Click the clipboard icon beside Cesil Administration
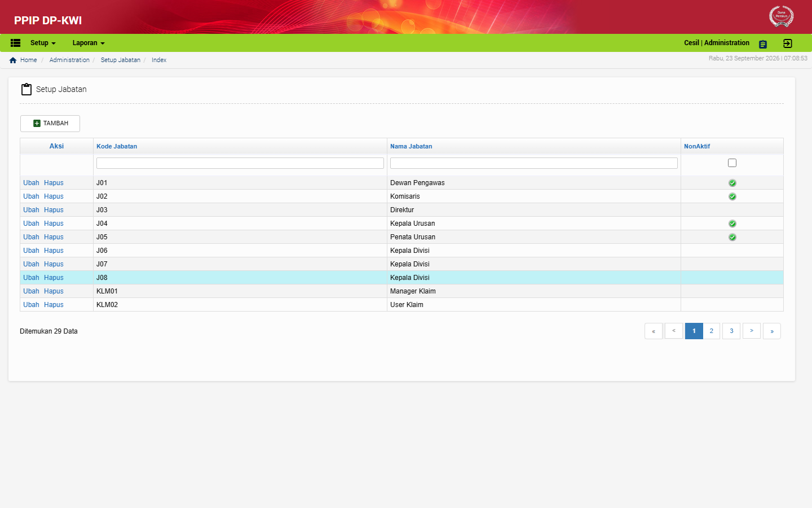Image resolution: width=812 pixels, height=508 pixels. [x=763, y=44]
